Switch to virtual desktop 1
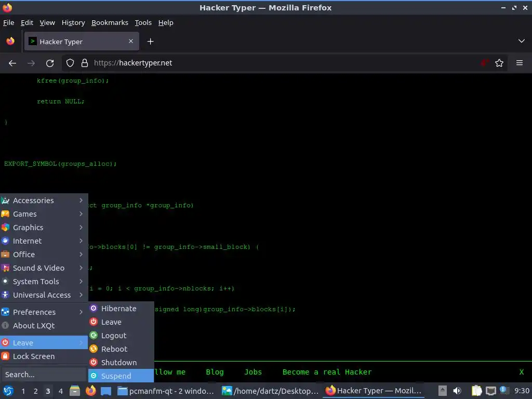Viewport: 532px width, 399px height. tap(23, 391)
